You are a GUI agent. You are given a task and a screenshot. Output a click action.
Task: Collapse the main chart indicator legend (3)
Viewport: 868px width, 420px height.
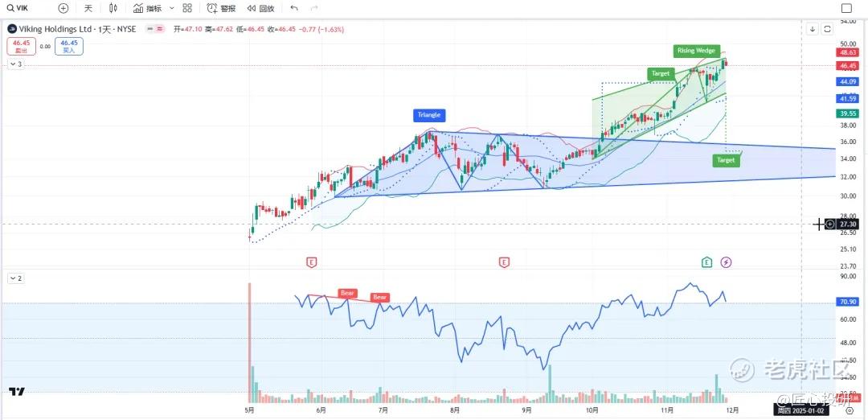(15, 64)
